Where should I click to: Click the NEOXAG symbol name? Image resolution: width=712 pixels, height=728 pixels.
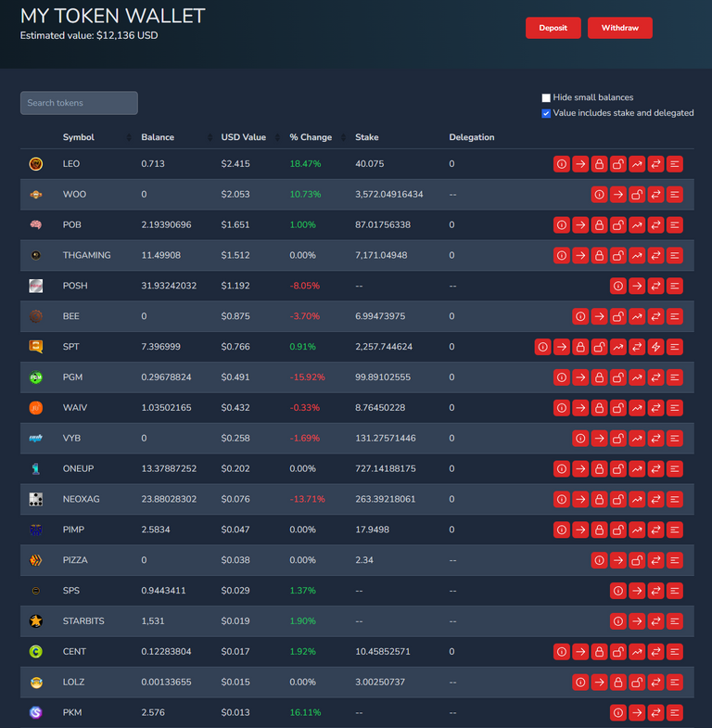82,499
